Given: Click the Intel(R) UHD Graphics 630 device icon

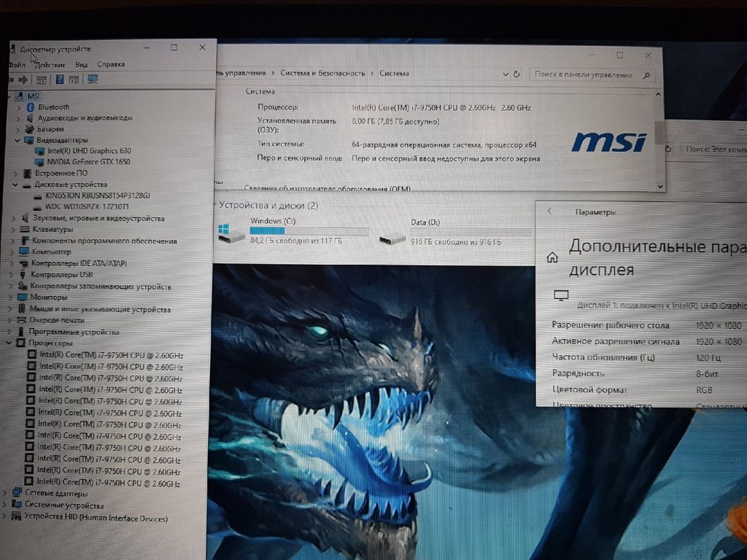Looking at the screenshot, I should tap(39, 151).
